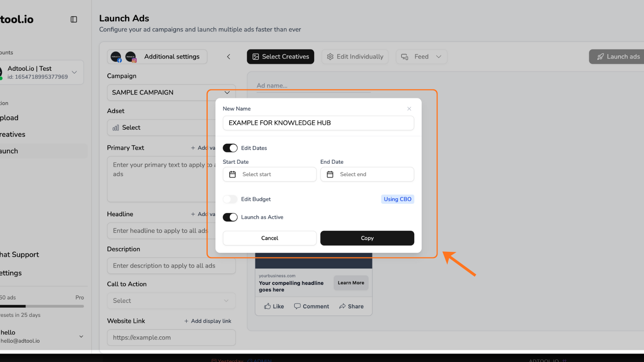Image resolution: width=644 pixels, height=362 pixels.
Task: Toggle off Edit Dates switch
Action: (230, 148)
